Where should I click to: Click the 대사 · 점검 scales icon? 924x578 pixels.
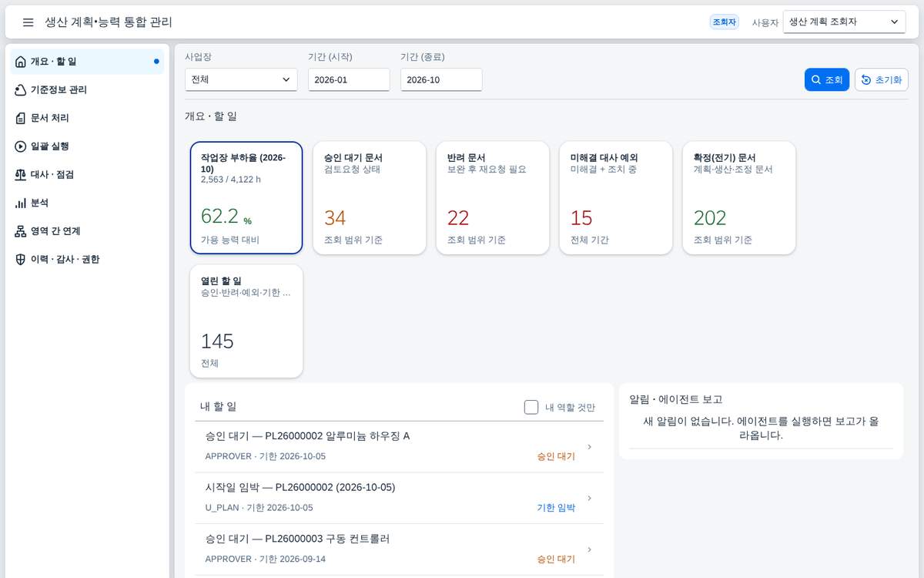(x=21, y=175)
